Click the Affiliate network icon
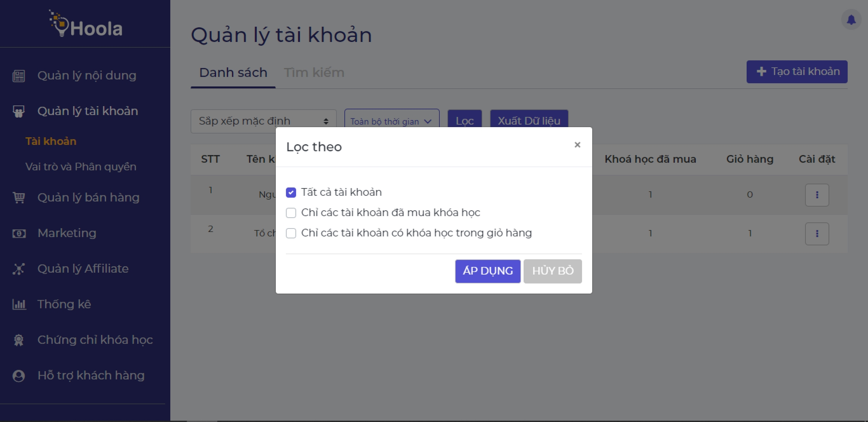This screenshot has width=868, height=422. pos(19,269)
